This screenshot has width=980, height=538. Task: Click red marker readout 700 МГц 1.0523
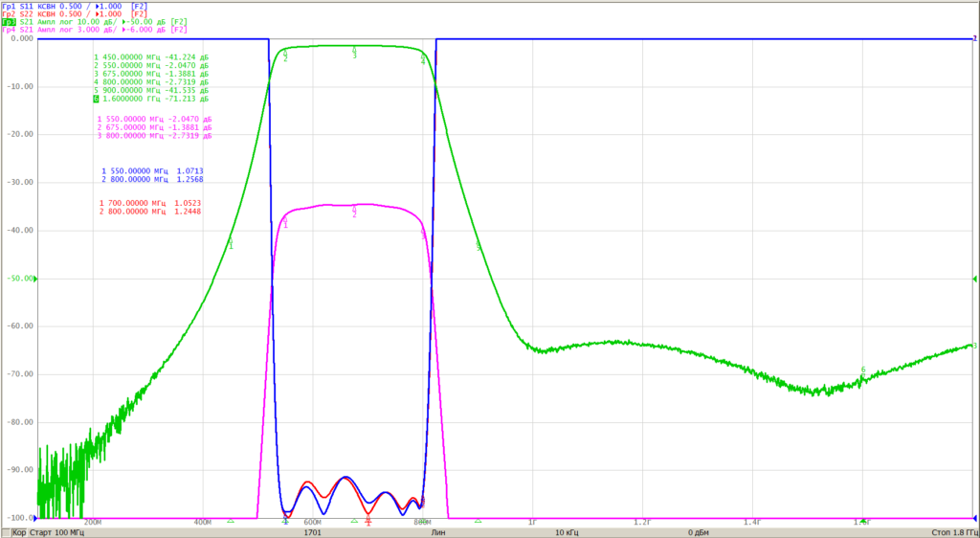(x=150, y=203)
